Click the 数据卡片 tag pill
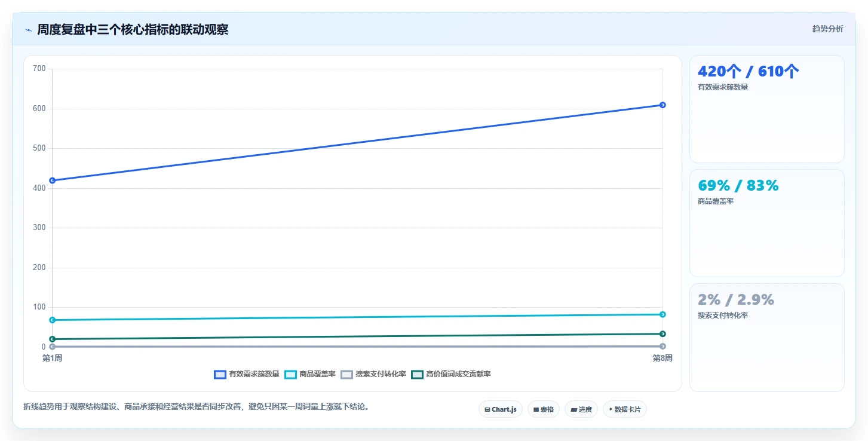 [x=624, y=409]
